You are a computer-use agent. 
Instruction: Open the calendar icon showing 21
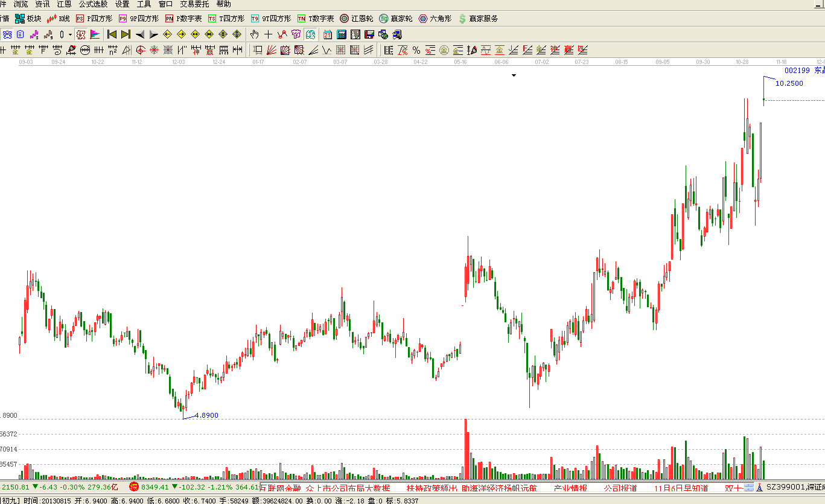pyautogui.click(x=328, y=34)
